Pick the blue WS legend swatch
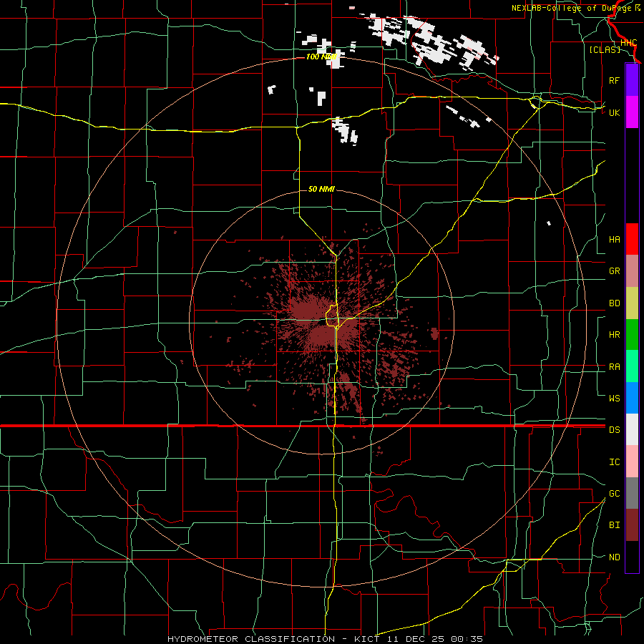 pyautogui.click(x=632, y=398)
